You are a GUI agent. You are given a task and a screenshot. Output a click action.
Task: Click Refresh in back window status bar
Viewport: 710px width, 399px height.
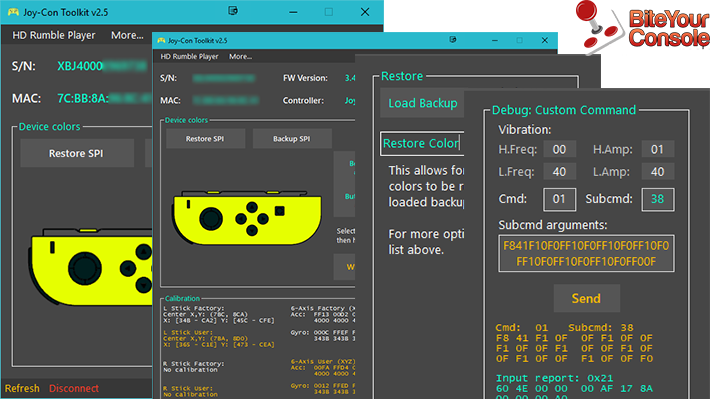pyautogui.click(x=22, y=389)
